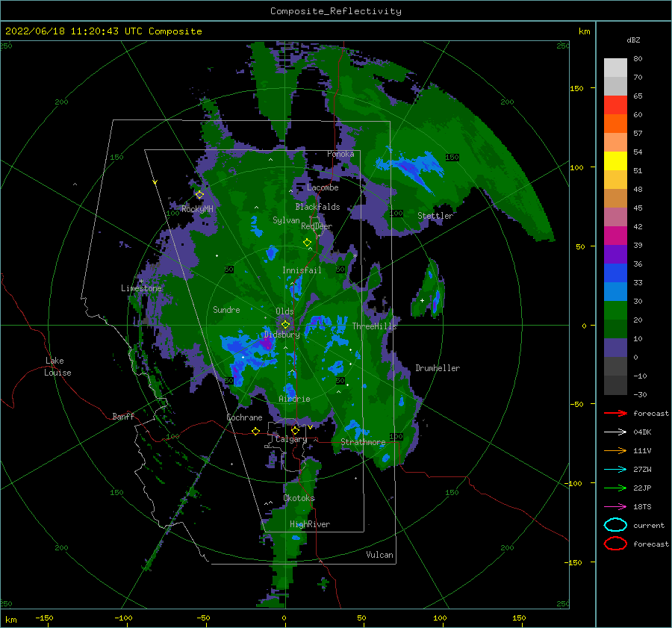Click the magenta 18TS arrow icon
This screenshot has height=628, width=672.
point(615,507)
